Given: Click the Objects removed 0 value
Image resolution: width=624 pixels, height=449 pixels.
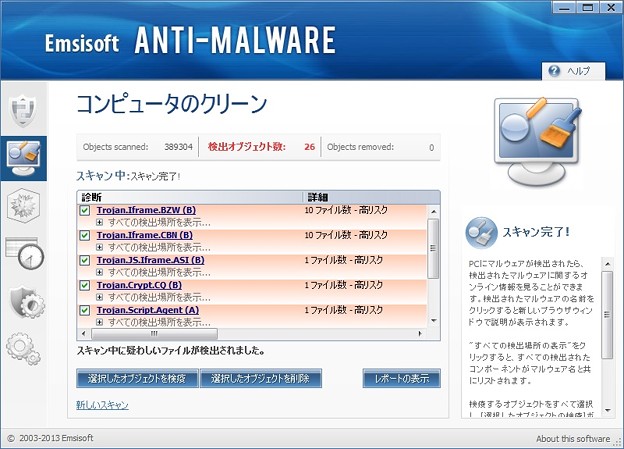Looking at the screenshot, I should click(x=431, y=148).
